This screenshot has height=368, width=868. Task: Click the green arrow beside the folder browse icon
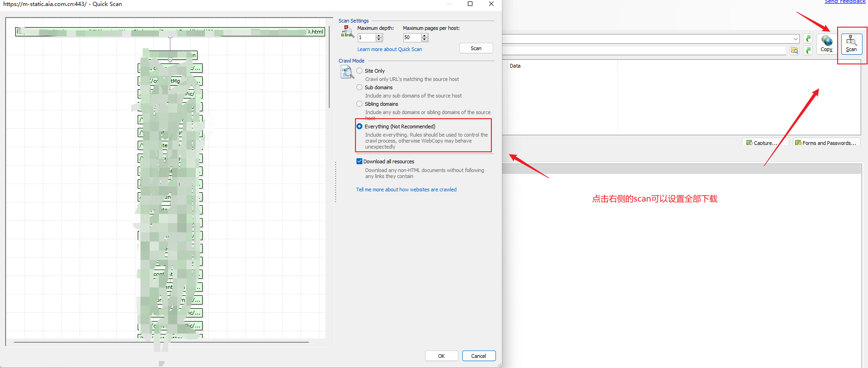(808, 51)
